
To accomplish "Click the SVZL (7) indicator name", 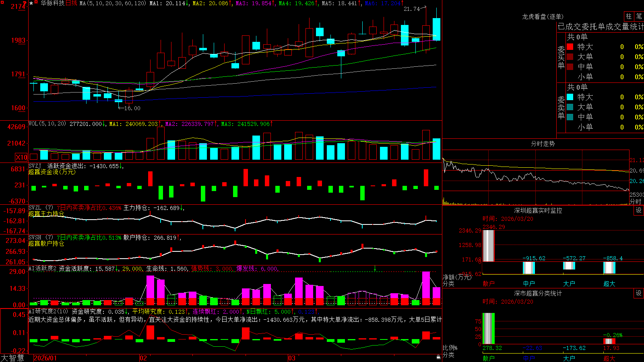I will (x=41, y=208).
